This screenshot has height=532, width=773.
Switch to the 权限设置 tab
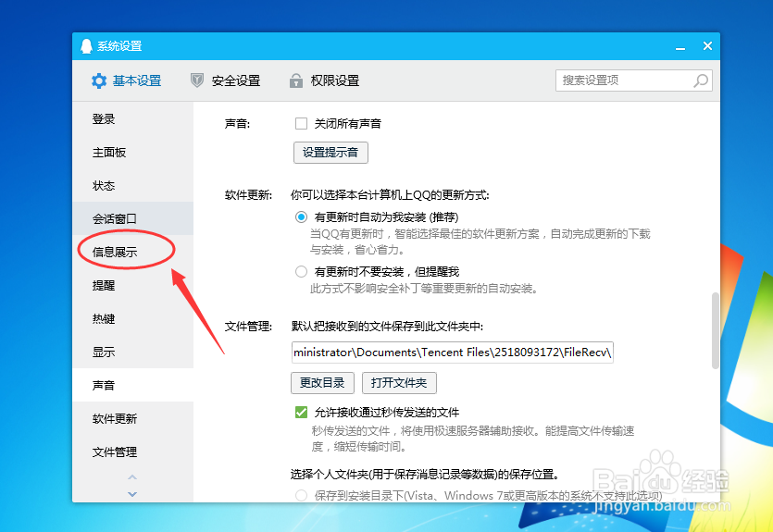[324, 80]
